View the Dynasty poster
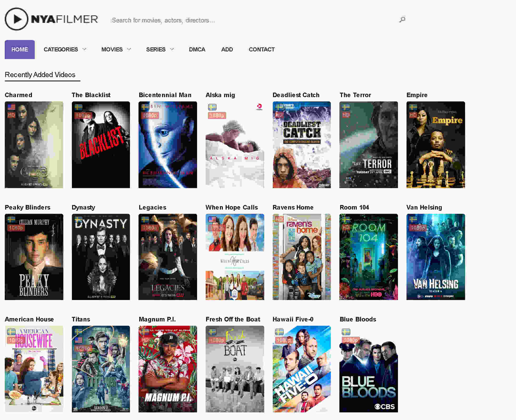This screenshot has height=420, width=516. click(x=101, y=257)
